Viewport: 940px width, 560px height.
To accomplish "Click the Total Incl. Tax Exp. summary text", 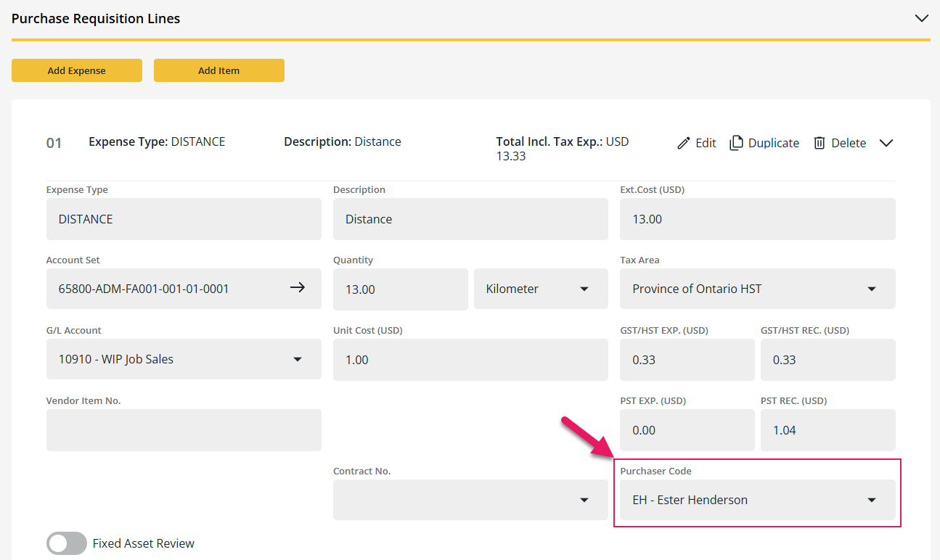I will (x=563, y=149).
